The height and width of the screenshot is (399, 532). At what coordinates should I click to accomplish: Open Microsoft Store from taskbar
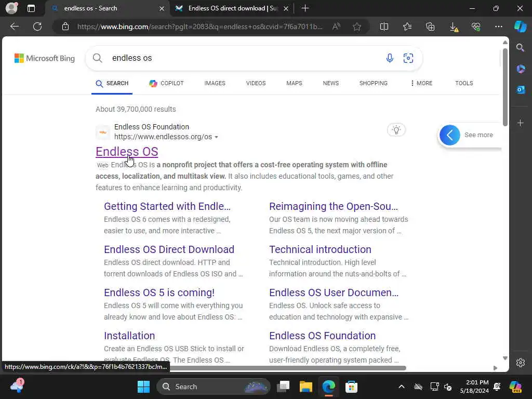[351, 387]
